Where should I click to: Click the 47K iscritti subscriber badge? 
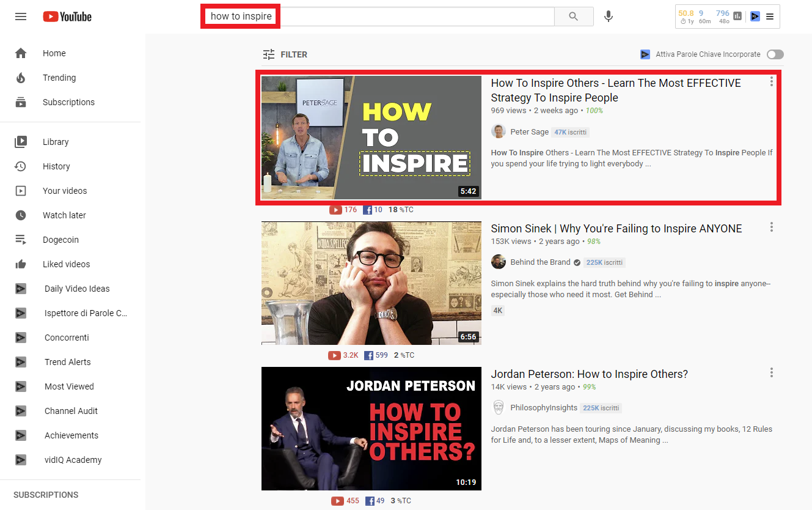coord(570,132)
